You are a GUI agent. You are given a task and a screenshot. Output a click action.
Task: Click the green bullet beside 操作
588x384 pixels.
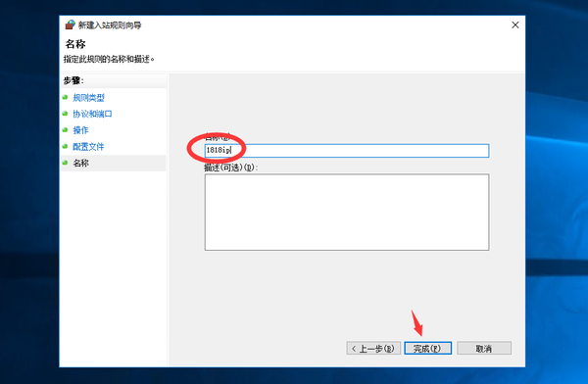coord(65,129)
